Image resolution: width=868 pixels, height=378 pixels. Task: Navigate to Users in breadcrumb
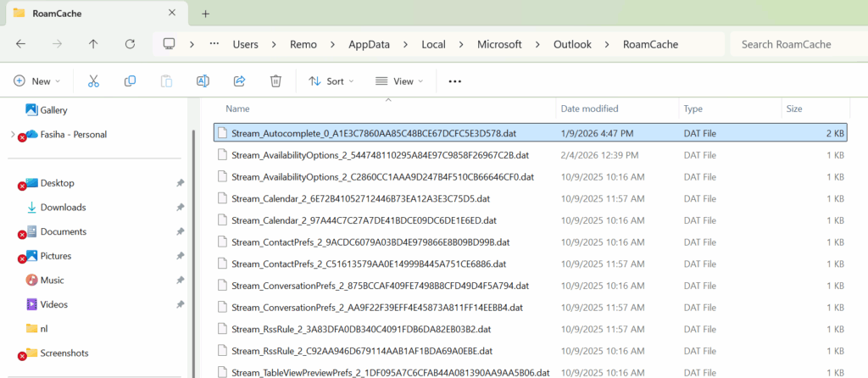click(x=245, y=45)
